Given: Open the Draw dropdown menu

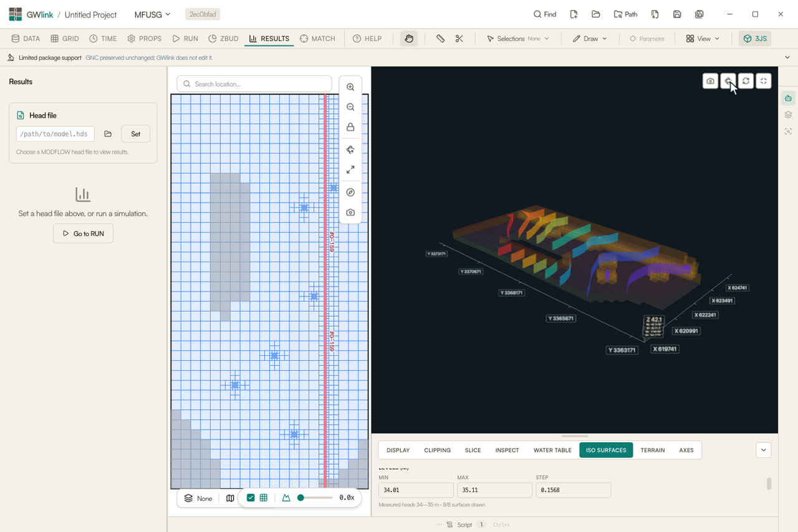Looking at the screenshot, I should pyautogui.click(x=589, y=39).
